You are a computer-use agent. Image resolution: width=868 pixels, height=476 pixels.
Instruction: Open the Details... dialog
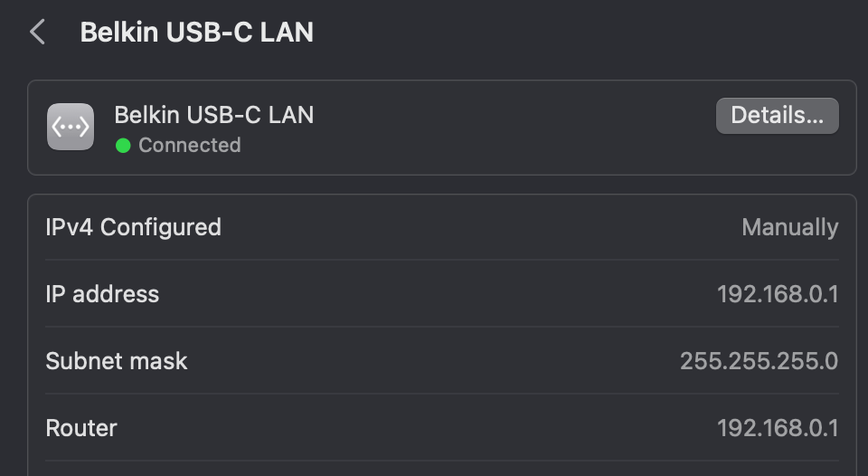(777, 116)
